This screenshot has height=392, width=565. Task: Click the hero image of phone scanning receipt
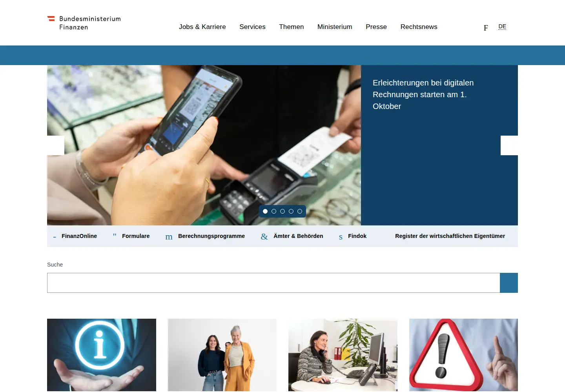click(204, 145)
